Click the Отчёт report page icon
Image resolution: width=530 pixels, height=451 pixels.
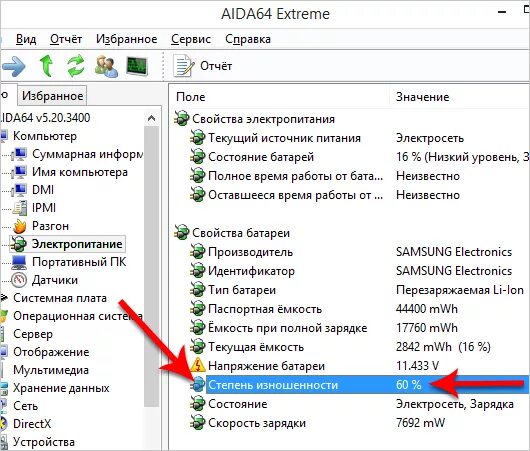[184, 66]
